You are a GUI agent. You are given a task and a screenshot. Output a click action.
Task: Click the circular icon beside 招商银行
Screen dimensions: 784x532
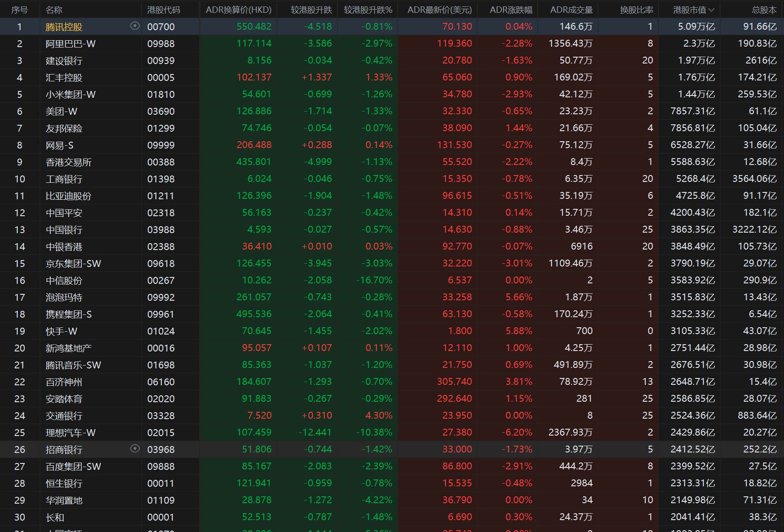point(134,448)
